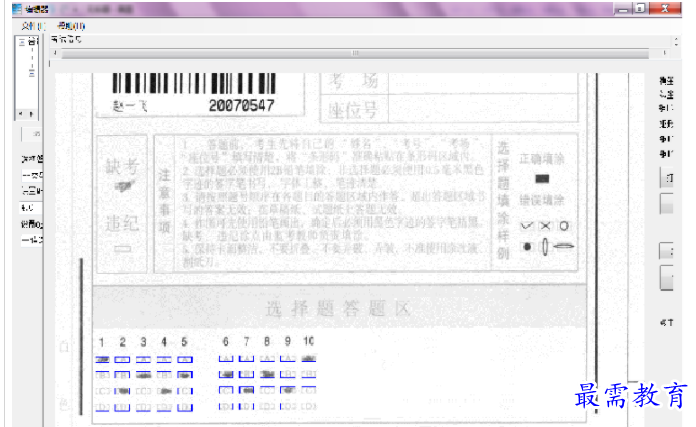Click the 选择题答题区 header band
The height and width of the screenshot is (427, 696).
pyautogui.click(x=340, y=308)
